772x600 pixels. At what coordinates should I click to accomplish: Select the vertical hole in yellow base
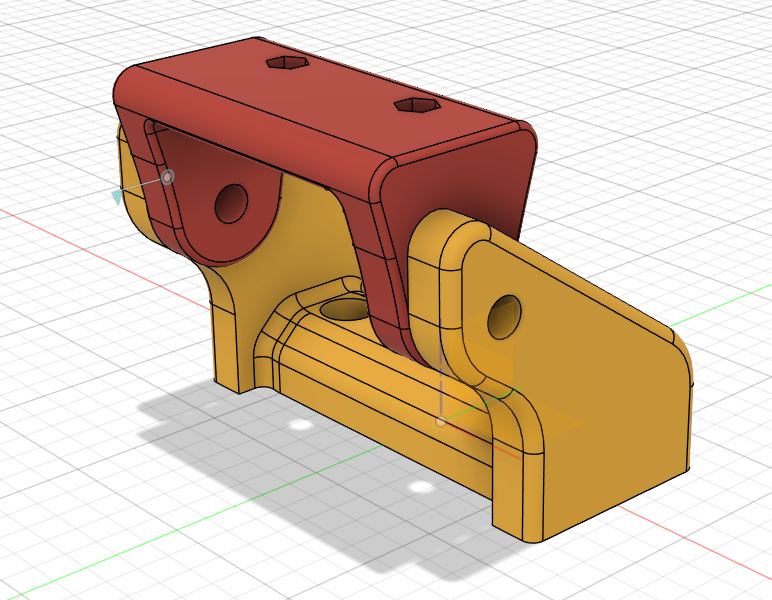pos(343,309)
